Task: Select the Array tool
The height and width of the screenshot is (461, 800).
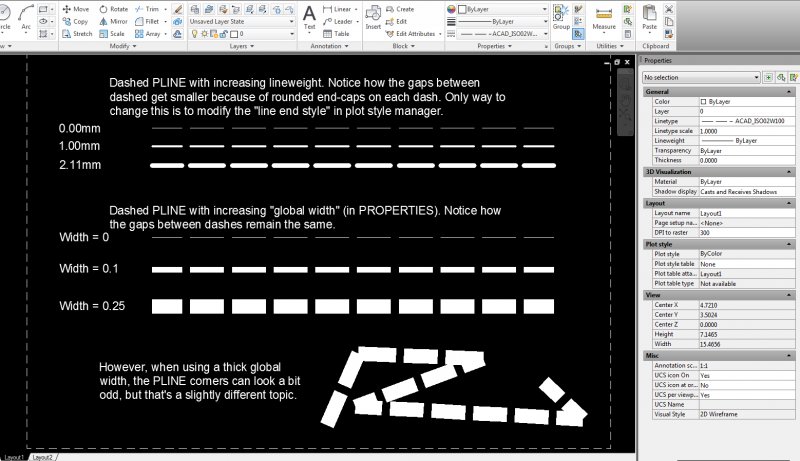Action: [147, 34]
